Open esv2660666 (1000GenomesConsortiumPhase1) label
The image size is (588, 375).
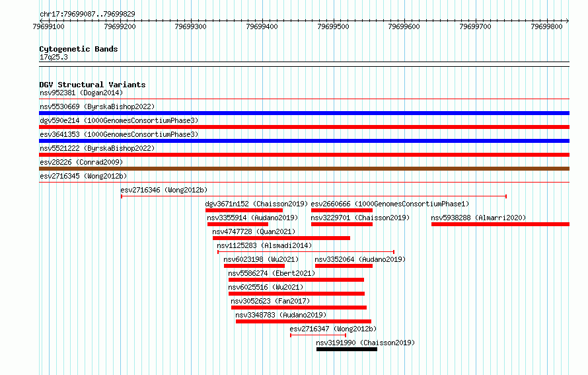pyautogui.click(x=390, y=204)
